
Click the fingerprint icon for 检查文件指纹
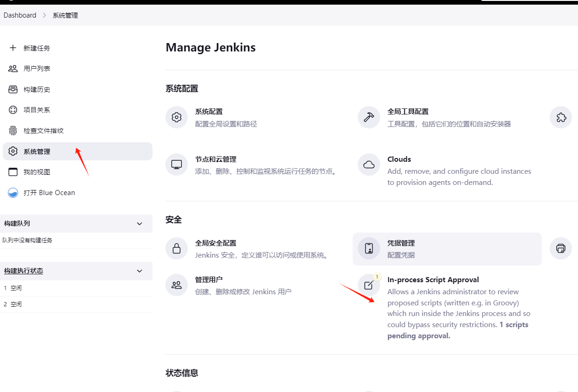13,131
